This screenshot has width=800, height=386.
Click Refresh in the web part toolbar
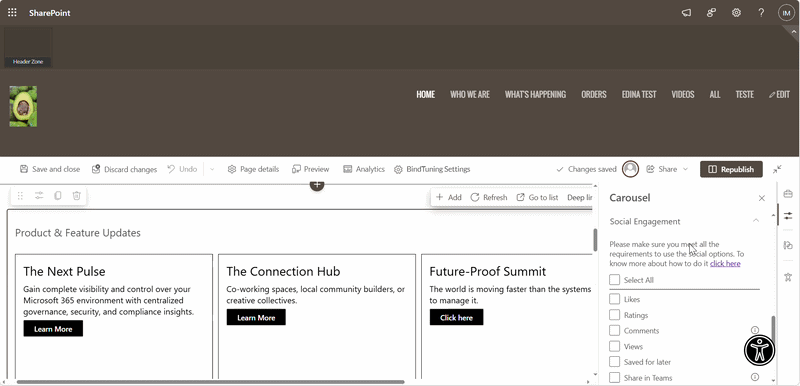[488, 197]
